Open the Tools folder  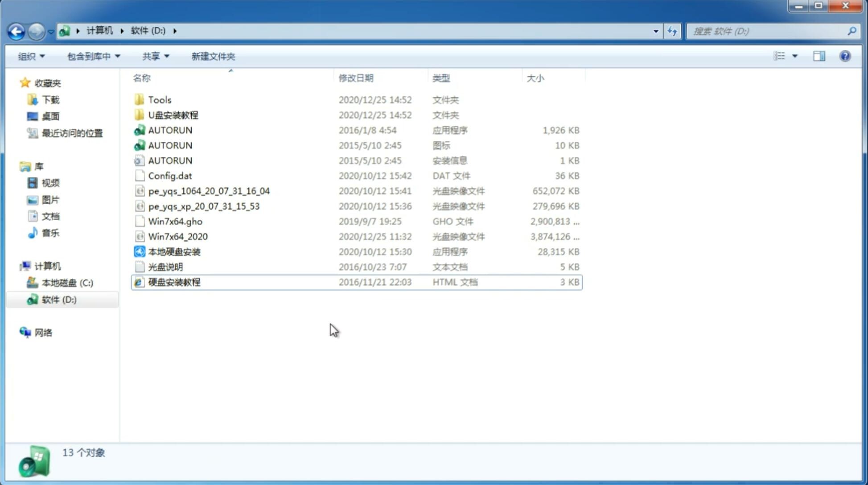(159, 99)
